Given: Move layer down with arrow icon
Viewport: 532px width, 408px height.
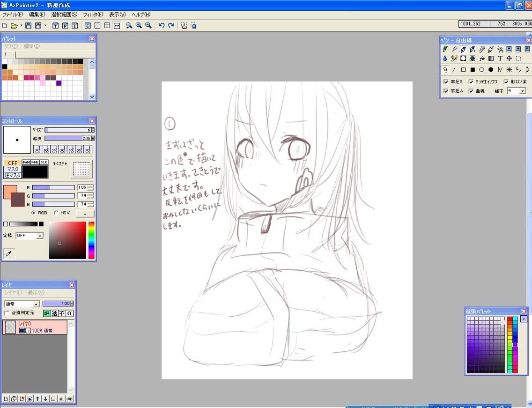Looking at the screenshot, I should click(45, 399).
